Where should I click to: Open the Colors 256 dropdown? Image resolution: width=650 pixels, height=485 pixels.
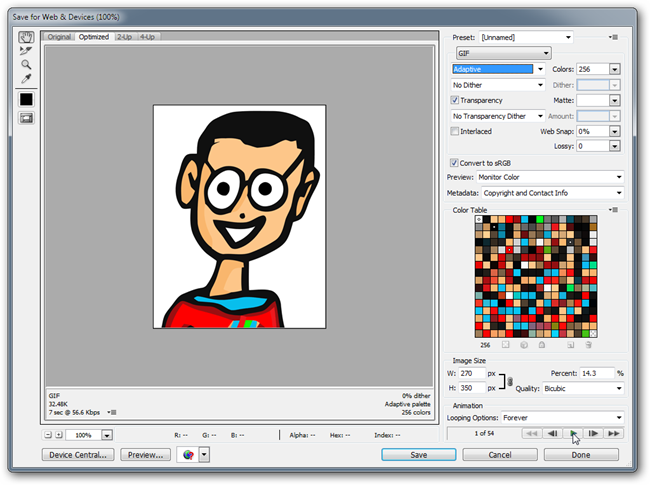pyautogui.click(x=615, y=69)
